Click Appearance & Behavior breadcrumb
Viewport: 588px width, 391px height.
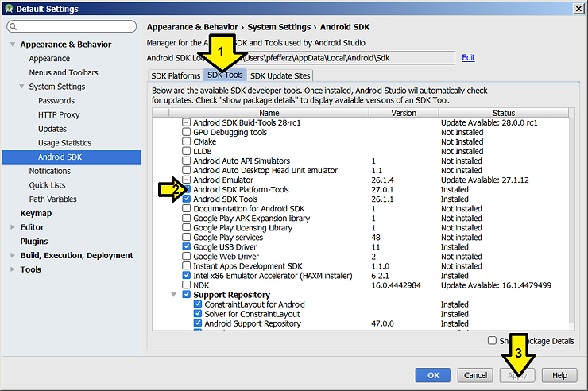192,27
